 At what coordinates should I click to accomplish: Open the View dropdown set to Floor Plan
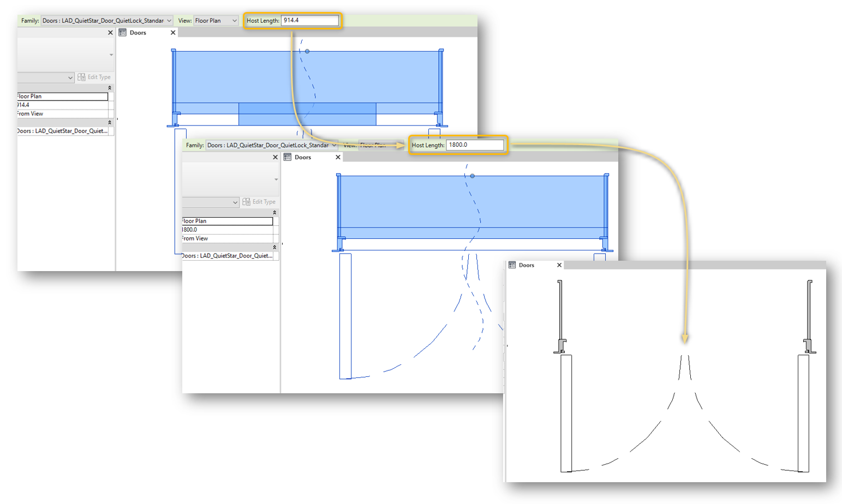(x=217, y=20)
